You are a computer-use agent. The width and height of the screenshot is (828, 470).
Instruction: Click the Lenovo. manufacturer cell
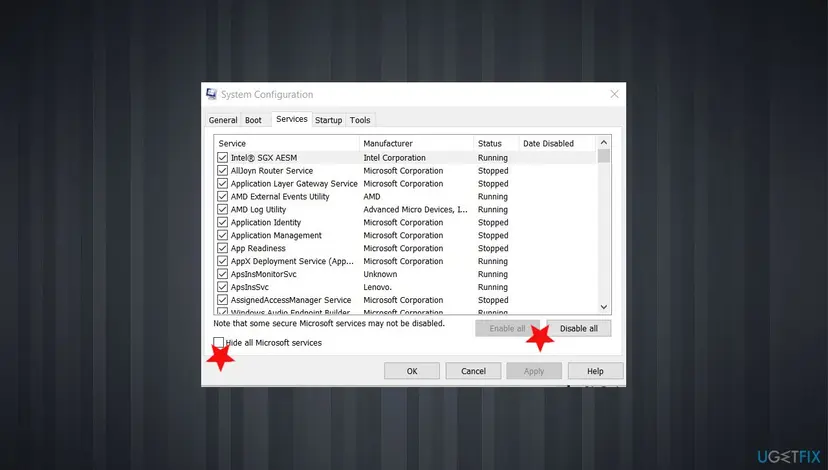pyautogui.click(x=378, y=287)
